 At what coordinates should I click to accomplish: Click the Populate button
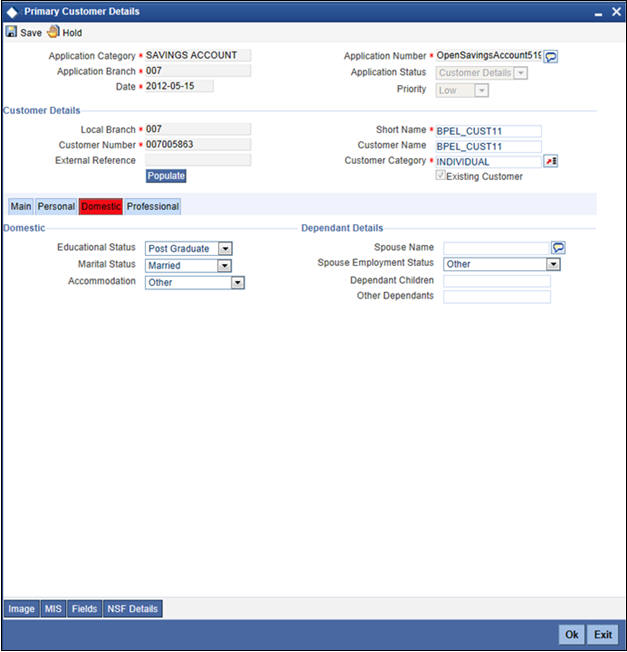pyautogui.click(x=166, y=176)
